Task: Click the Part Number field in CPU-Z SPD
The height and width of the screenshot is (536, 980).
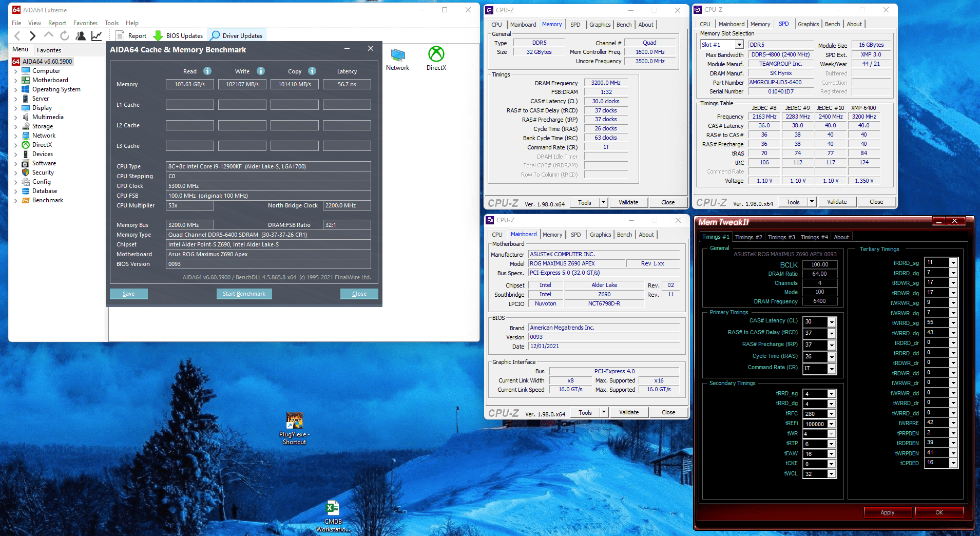Action: [x=781, y=82]
